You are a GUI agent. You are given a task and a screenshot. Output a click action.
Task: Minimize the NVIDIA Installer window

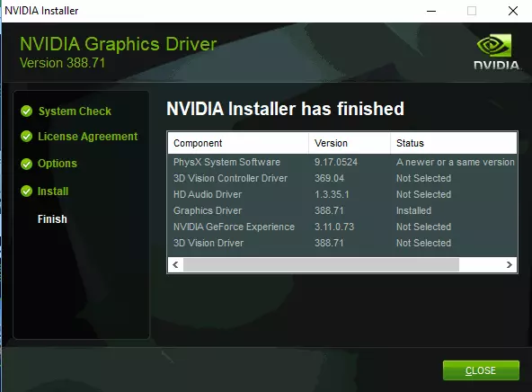pos(431,11)
